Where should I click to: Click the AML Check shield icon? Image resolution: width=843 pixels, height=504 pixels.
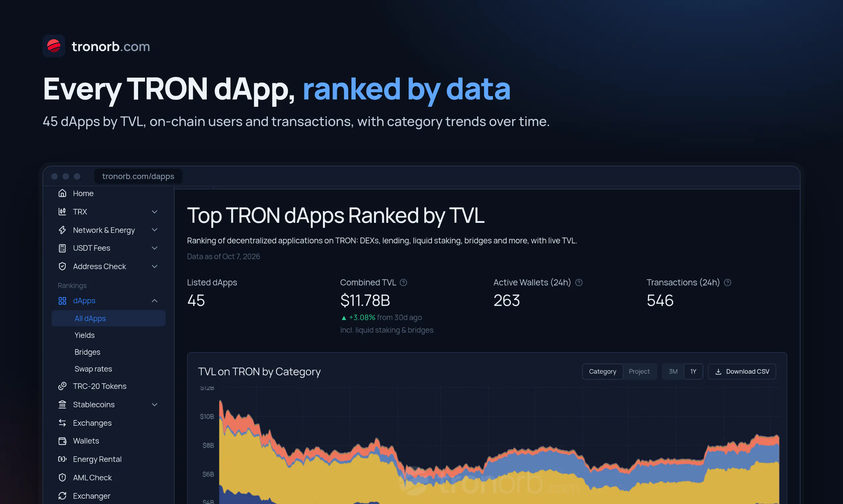pos(62,477)
